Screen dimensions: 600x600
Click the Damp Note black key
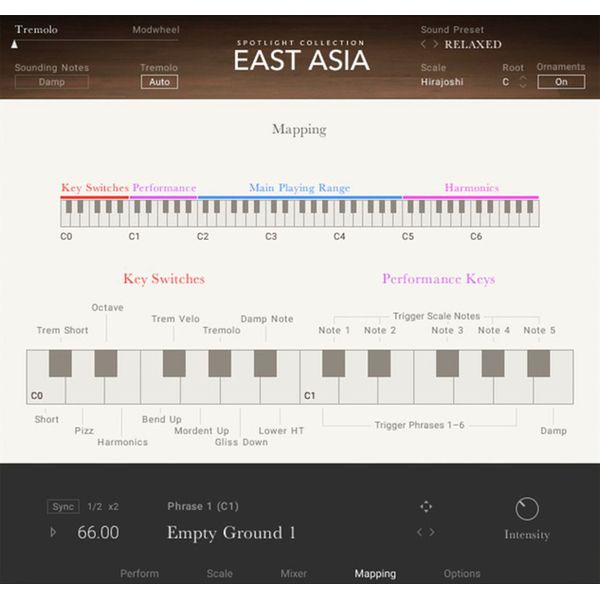[265, 363]
